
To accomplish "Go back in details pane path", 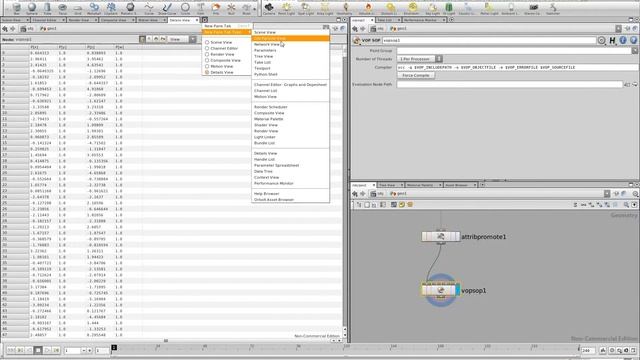I will 5,29.
